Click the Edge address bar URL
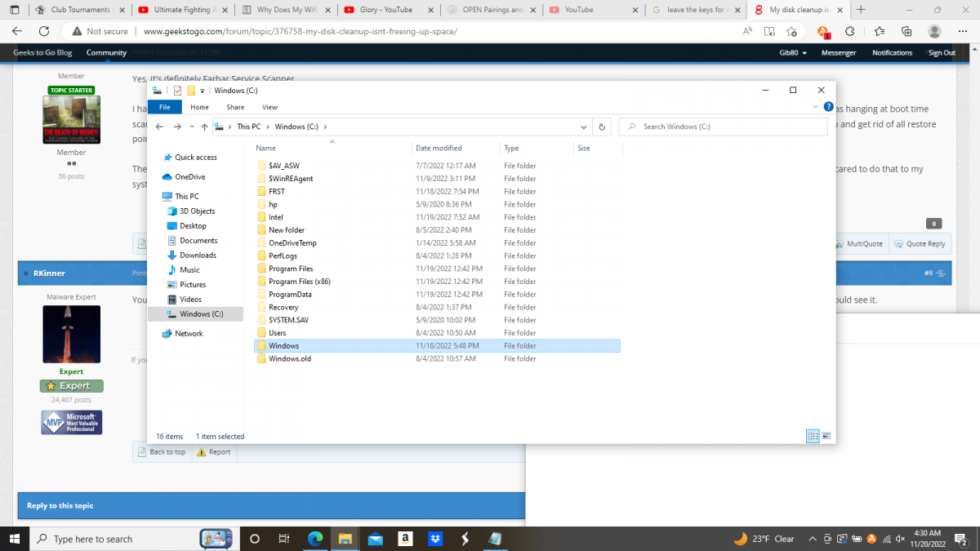980x551 pixels. 300,31
